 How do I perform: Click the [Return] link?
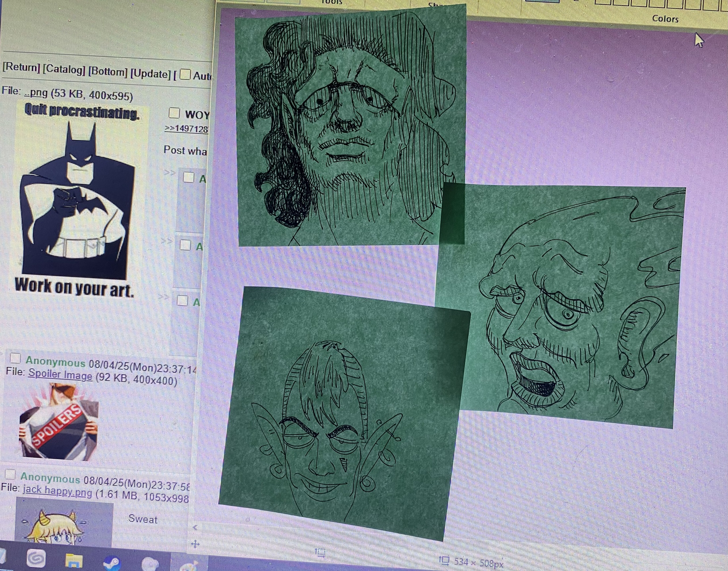[x=21, y=67]
